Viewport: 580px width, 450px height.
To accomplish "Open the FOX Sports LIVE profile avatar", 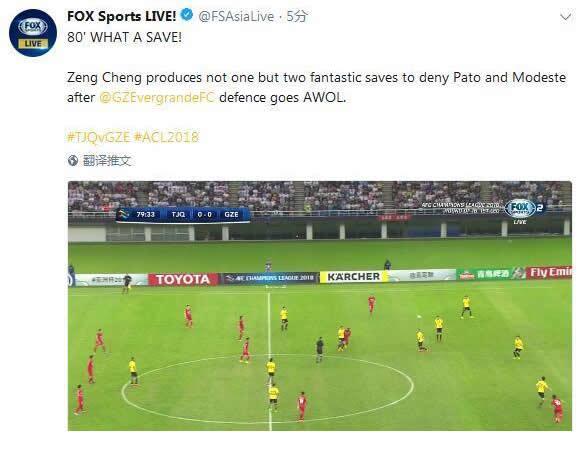I will (33, 33).
